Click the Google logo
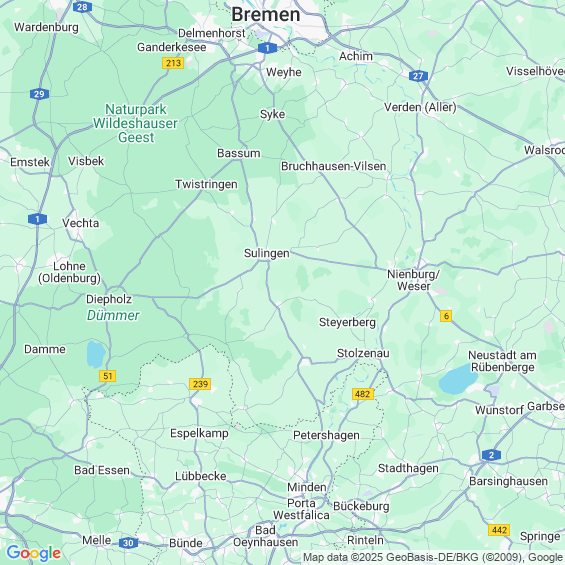 (x=34, y=553)
